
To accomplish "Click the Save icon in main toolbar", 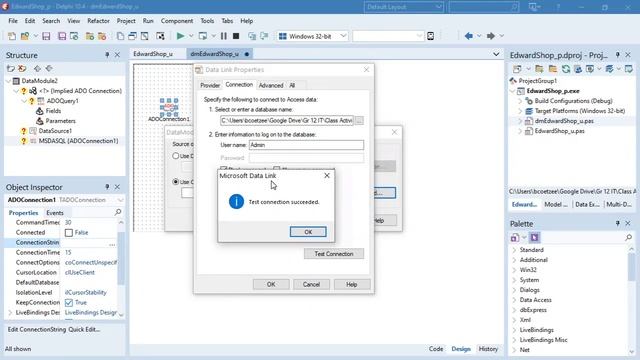I will 46,36.
